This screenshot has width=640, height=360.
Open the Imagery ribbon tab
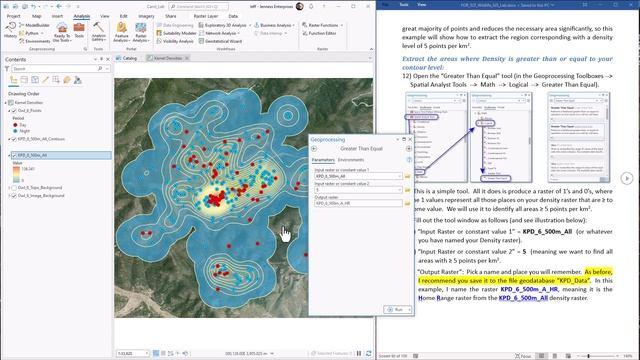(x=146, y=16)
